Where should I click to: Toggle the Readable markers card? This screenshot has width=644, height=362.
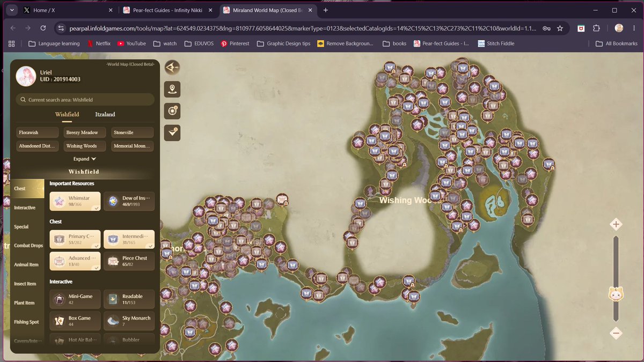point(129,299)
